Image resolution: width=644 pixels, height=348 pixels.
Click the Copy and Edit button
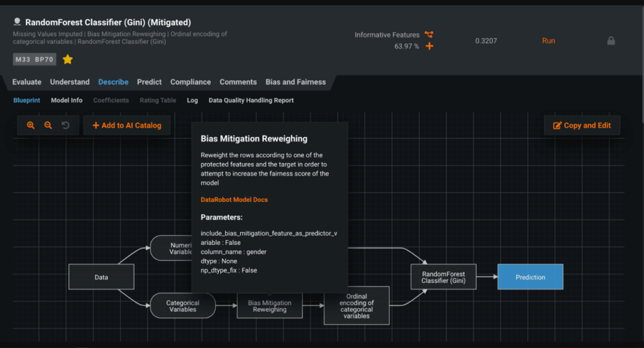click(x=582, y=125)
